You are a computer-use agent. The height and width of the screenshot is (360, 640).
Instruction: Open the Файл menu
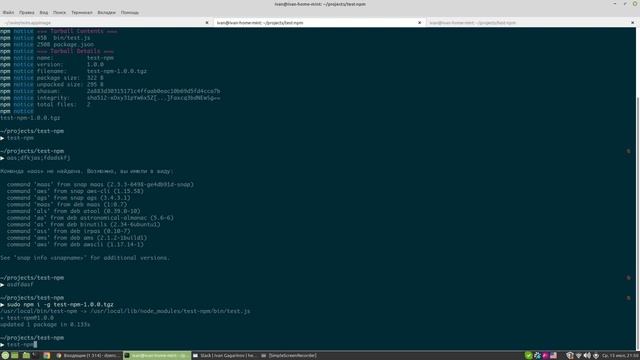pos(8,13)
